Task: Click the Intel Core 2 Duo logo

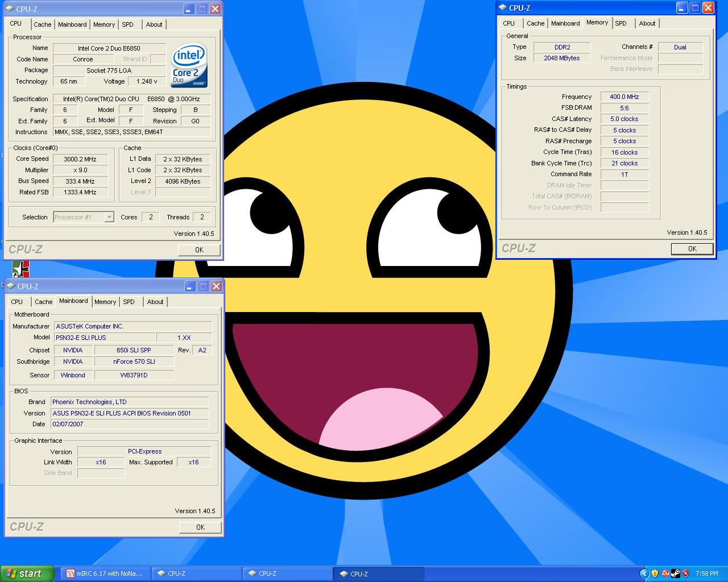Action: coord(189,66)
